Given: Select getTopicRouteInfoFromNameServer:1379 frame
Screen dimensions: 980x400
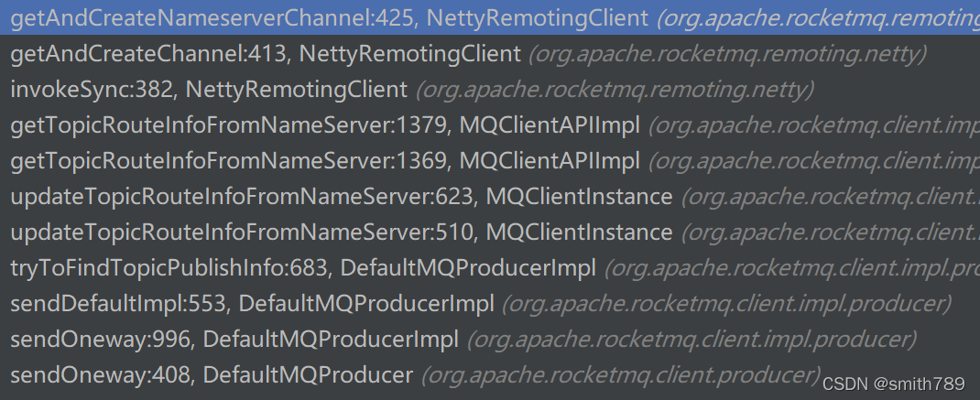Looking at the screenshot, I should point(490,125).
